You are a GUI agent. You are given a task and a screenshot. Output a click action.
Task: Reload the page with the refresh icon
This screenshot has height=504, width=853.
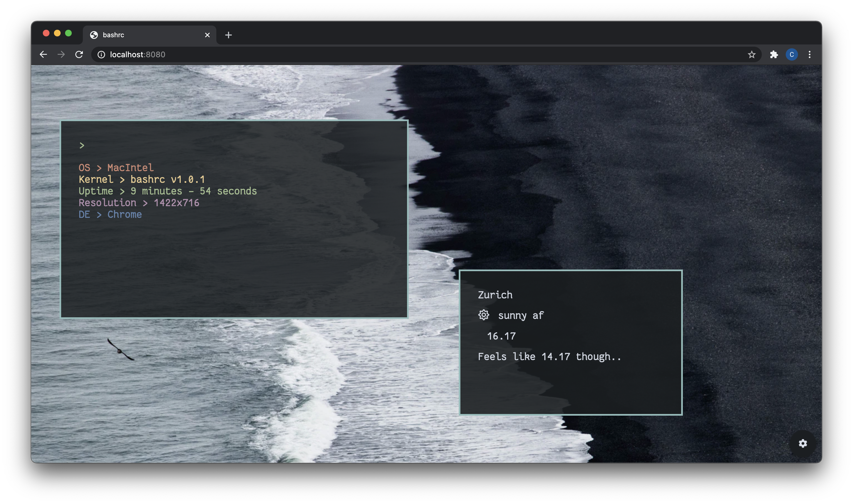coord(79,54)
